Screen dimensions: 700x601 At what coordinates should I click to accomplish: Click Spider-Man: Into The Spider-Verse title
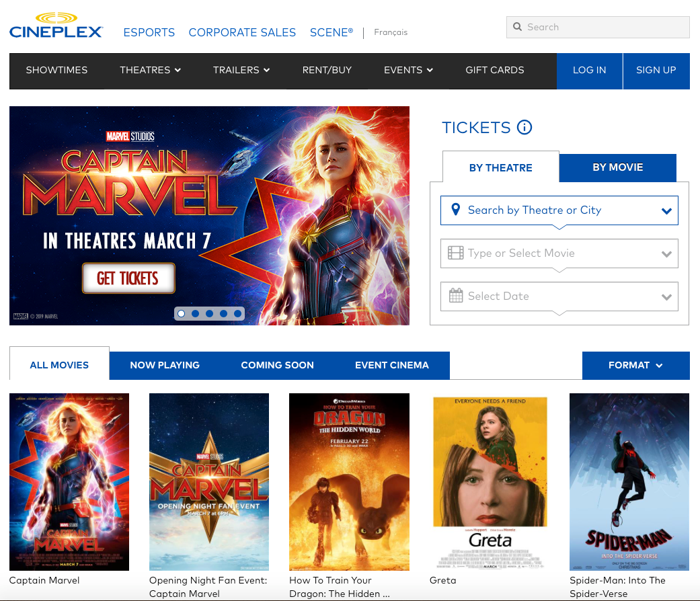click(x=617, y=587)
